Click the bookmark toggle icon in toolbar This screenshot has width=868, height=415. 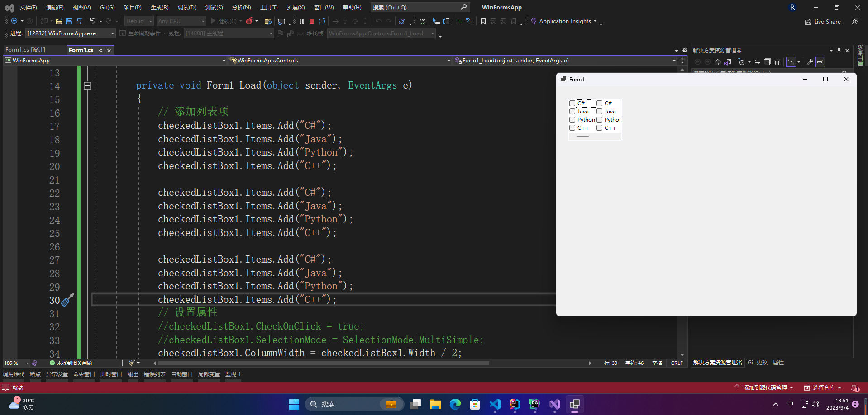point(483,21)
